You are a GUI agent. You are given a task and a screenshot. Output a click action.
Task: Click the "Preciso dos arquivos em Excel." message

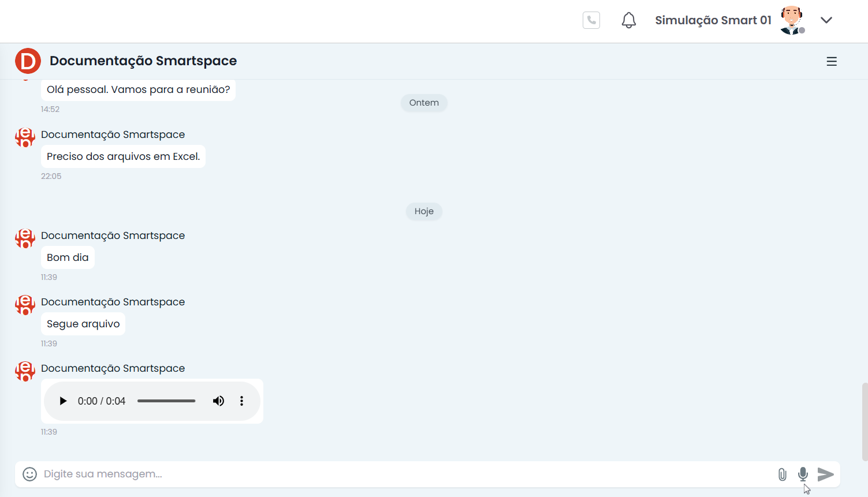[123, 156]
